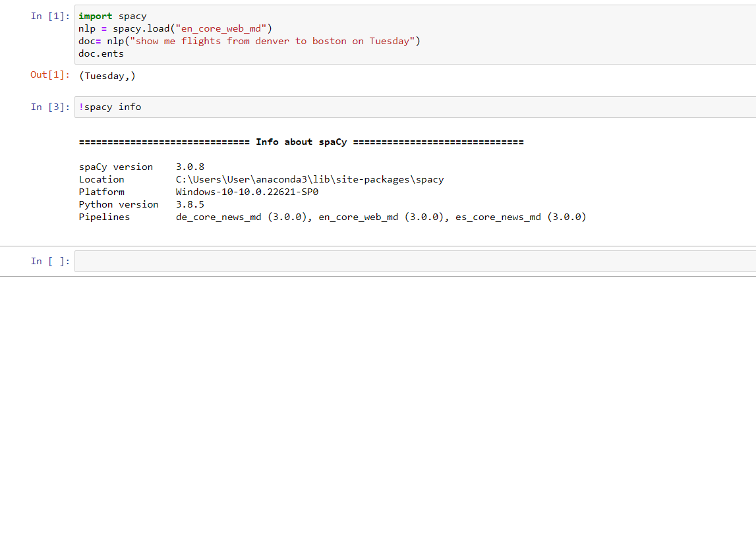Click the 'Python version' label
This screenshot has width=756, height=537.
[x=119, y=205]
